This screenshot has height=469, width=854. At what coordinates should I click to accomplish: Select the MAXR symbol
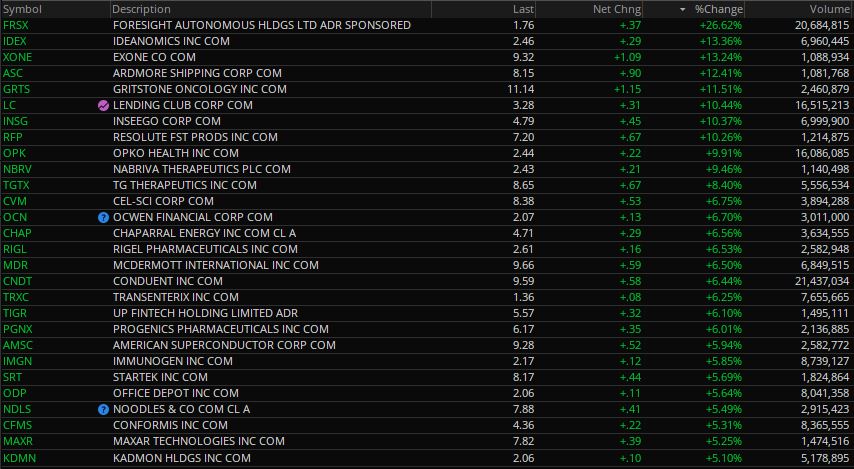coord(18,441)
